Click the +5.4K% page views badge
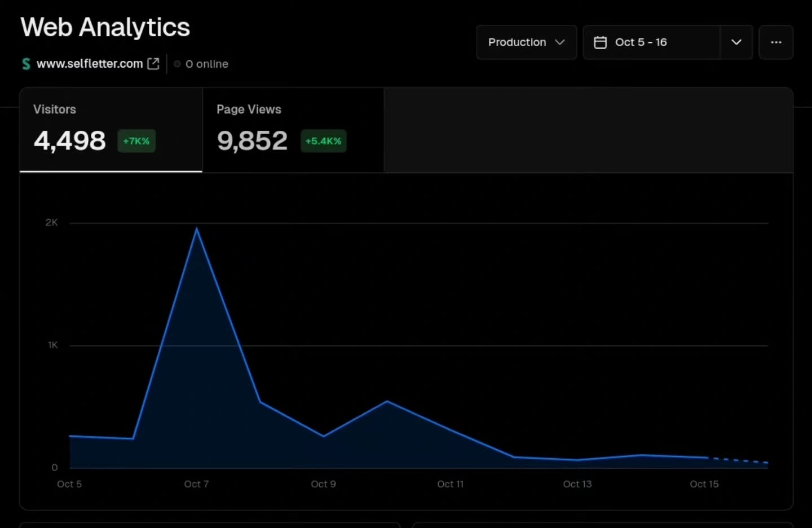The width and height of the screenshot is (812, 528). tap(323, 141)
